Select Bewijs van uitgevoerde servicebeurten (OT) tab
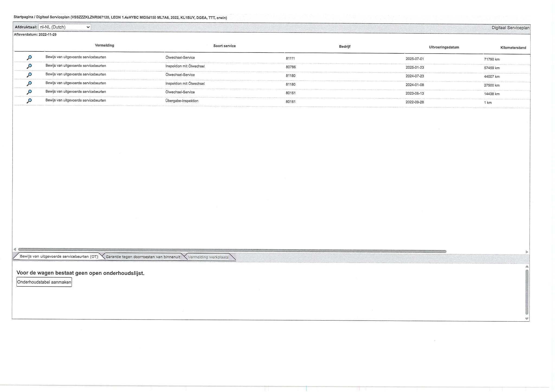The height and width of the screenshot is (392, 555). [59, 256]
